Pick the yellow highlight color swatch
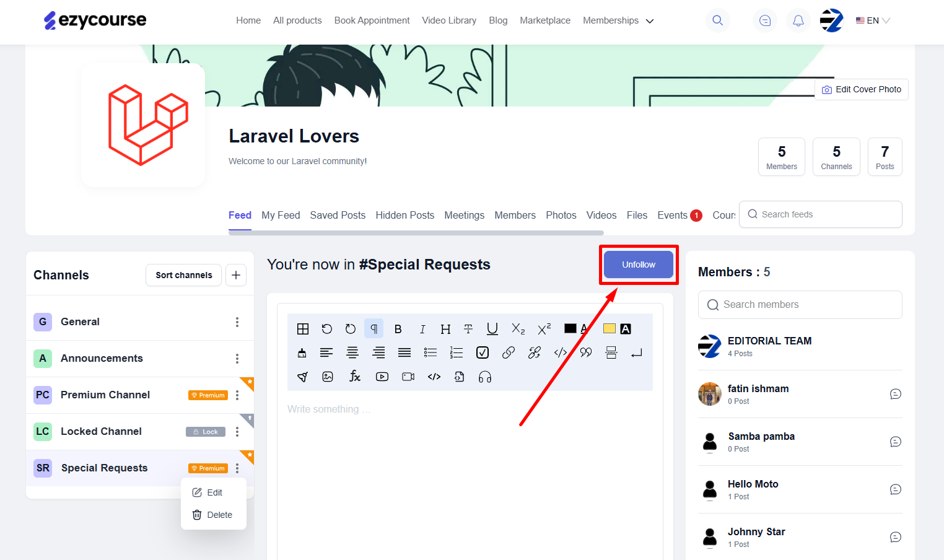Image resolution: width=944 pixels, height=560 pixels. (x=610, y=328)
